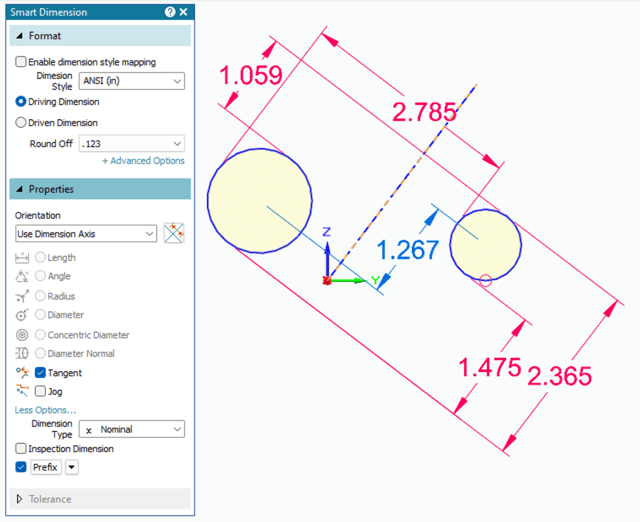Enable the Jog checkbox
Image resolution: width=640 pixels, height=522 pixels.
click(x=40, y=391)
